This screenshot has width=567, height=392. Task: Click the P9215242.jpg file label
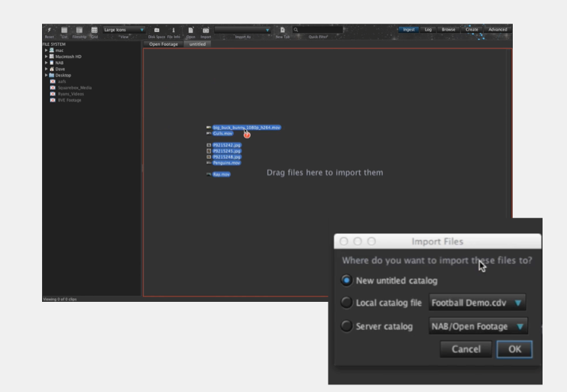coord(227,145)
